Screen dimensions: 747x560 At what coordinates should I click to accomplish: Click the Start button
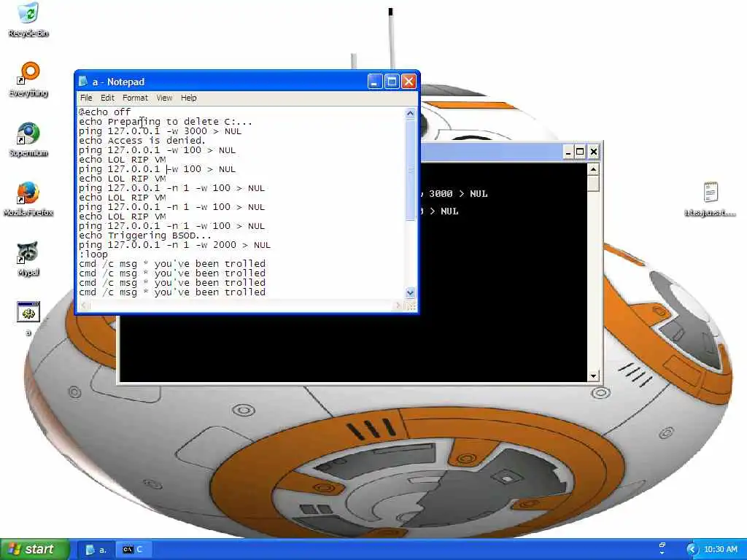(34, 549)
